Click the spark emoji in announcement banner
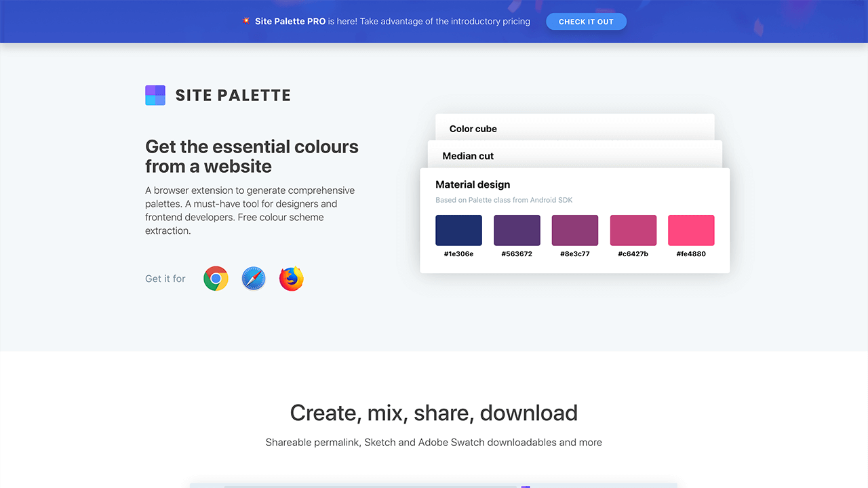The height and width of the screenshot is (488, 868). [x=246, y=21]
